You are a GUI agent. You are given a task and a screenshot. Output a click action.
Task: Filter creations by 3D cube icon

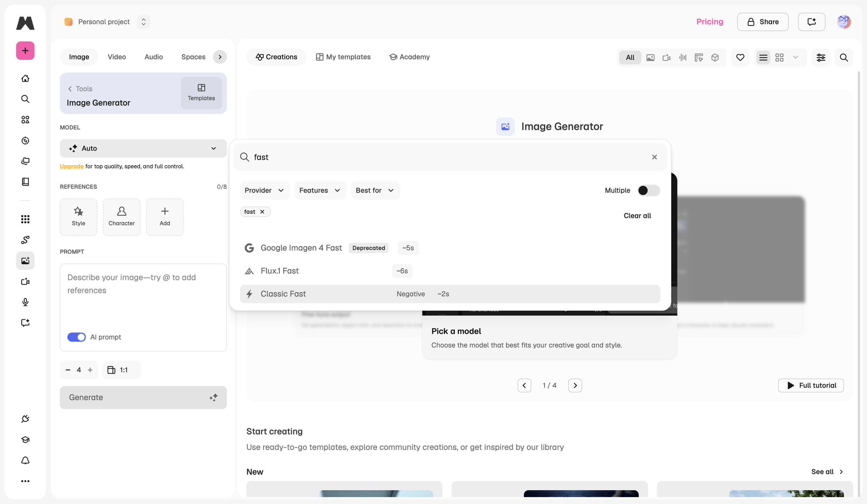715,57
